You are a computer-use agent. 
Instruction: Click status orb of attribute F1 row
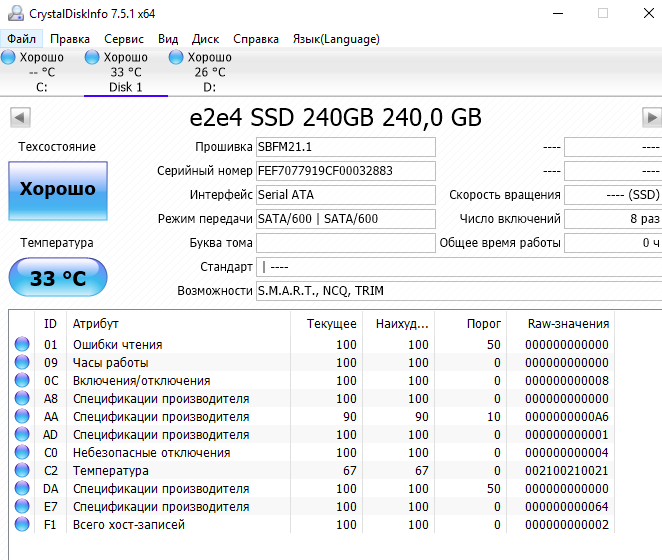click(22, 524)
